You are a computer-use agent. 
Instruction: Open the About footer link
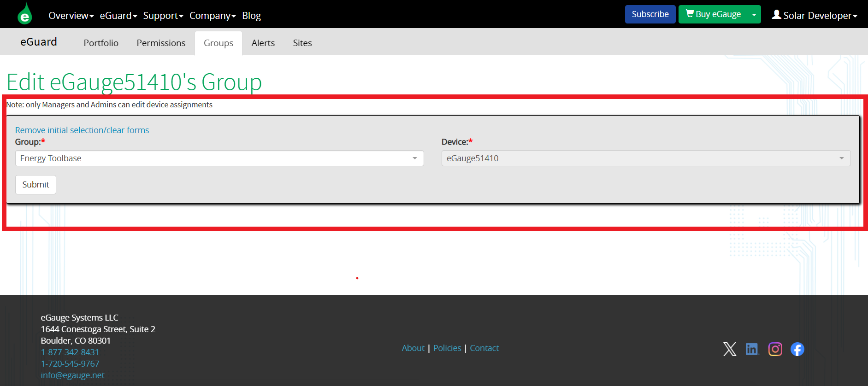413,348
